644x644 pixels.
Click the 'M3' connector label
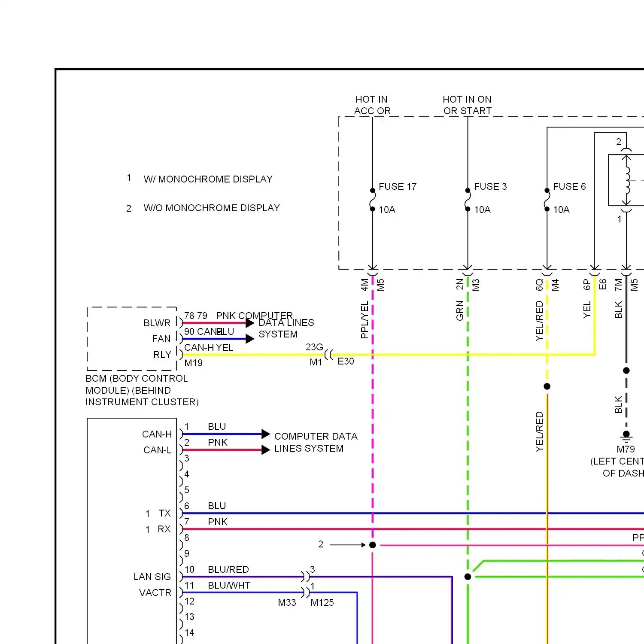click(x=476, y=285)
